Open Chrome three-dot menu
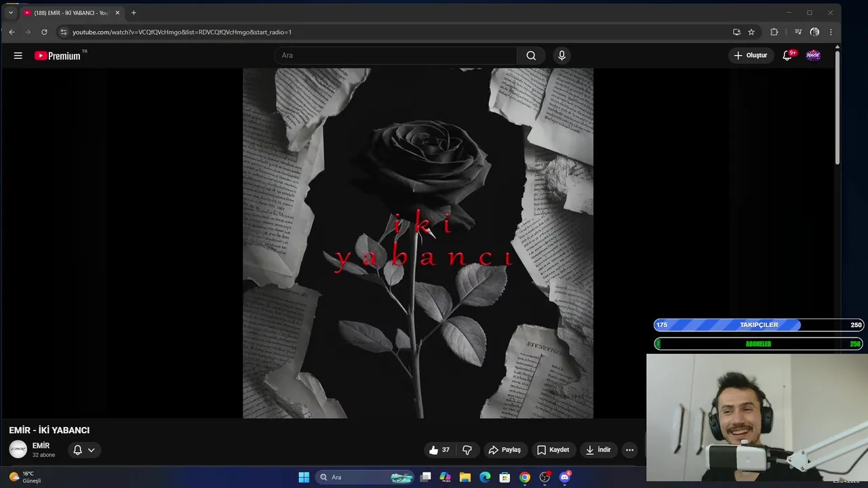The height and width of the screenshot is (488, 868). click(x=831, y=32)
